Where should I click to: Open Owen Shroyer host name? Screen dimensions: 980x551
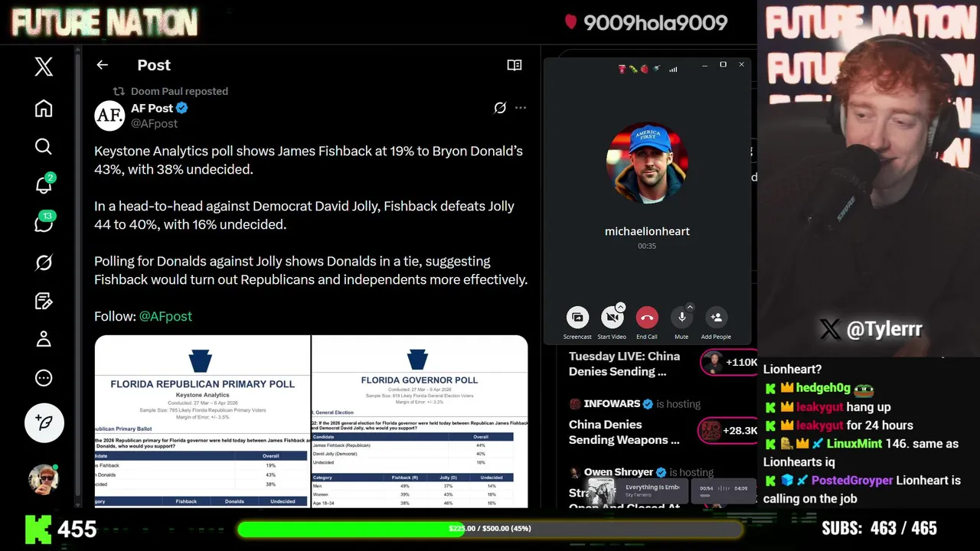click(x=619, y=472)
